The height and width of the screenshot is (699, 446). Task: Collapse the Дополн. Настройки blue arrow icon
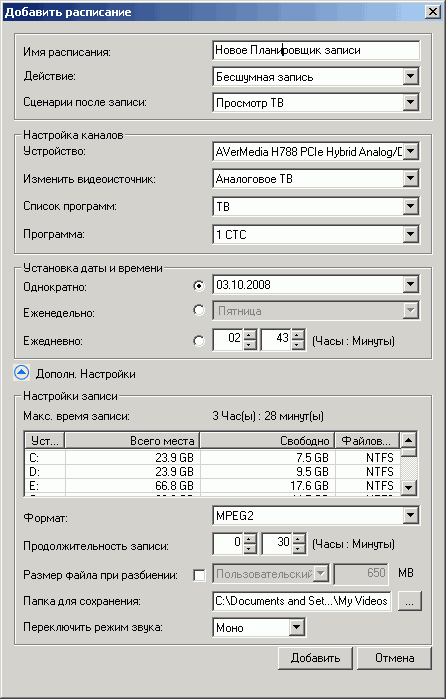(x=21, y=373)
